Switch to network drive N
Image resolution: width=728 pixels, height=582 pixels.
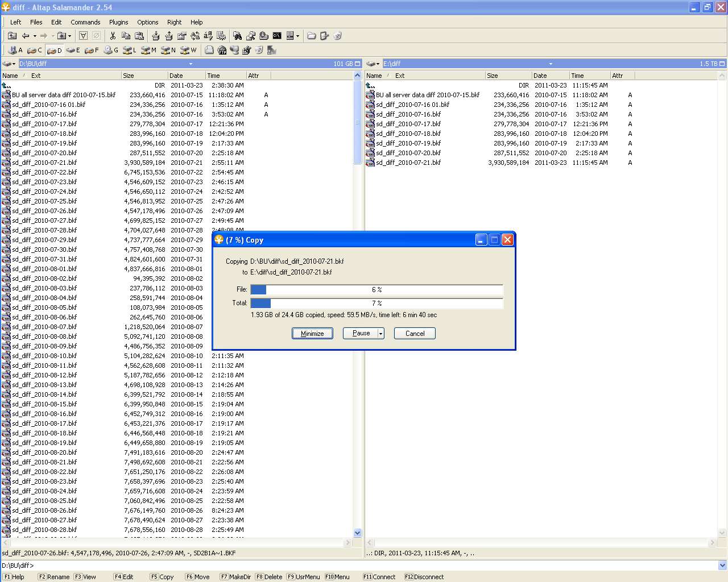coord(168,50)
